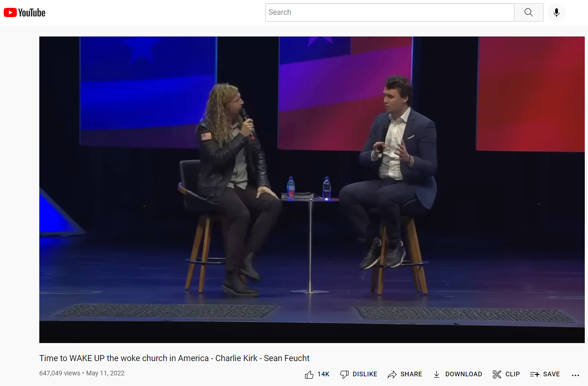This screenshot has width=588, height=386.
Task: Click the 647,049 views text
Action: point(60,373)
